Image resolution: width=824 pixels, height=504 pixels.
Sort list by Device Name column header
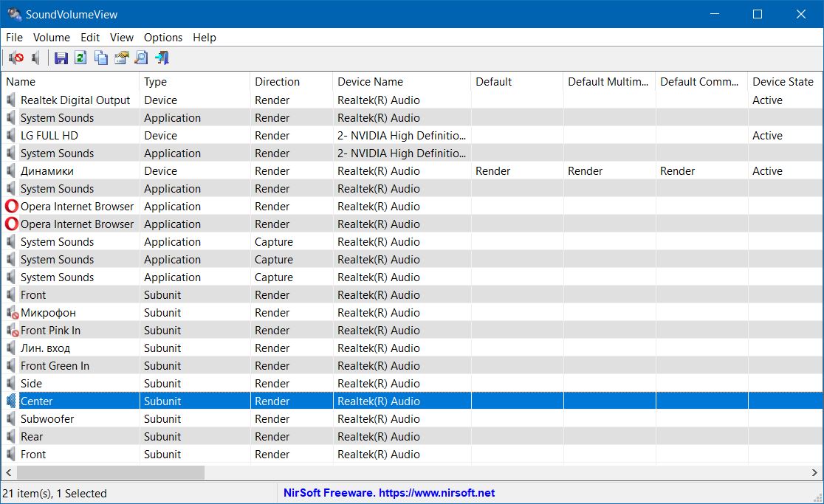coord(370,82)
